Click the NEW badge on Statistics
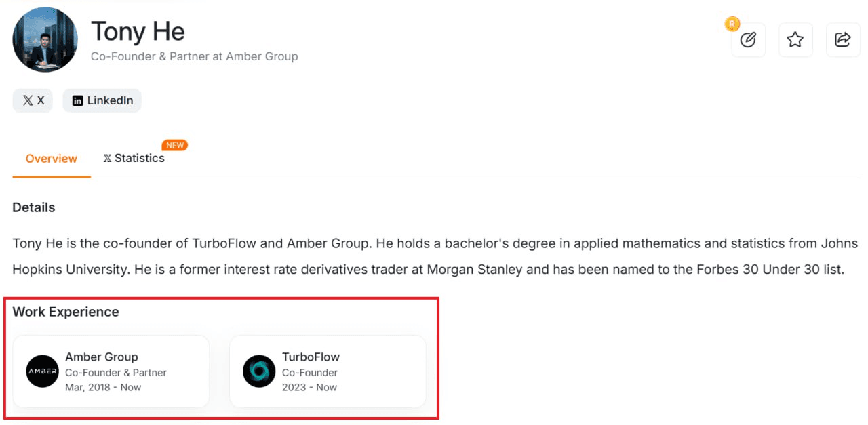This screenshot has width=868, height=425. (175, 145)
